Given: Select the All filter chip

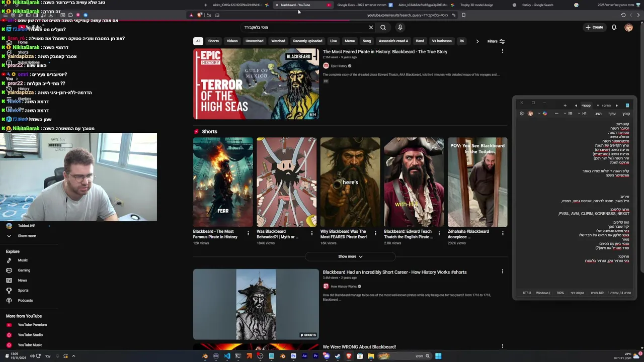Looking at the screenshot, I should [x=198, y=41].
